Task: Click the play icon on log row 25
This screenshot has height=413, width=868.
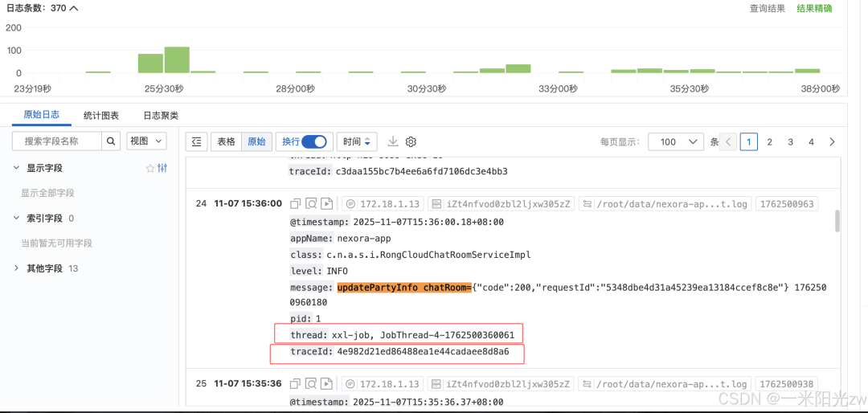Action: [x=327, y=383]
